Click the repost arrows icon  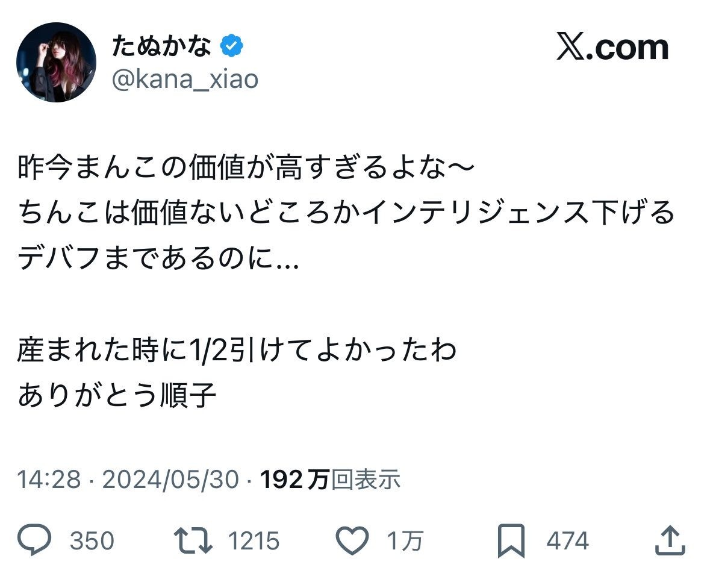193,541
